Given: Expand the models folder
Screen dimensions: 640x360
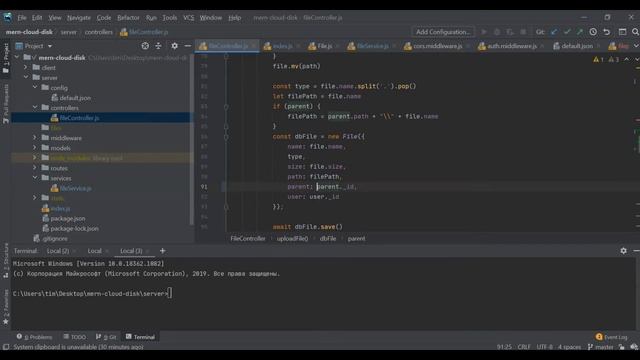Looking at the screenshot, I should tap(35, 148).
